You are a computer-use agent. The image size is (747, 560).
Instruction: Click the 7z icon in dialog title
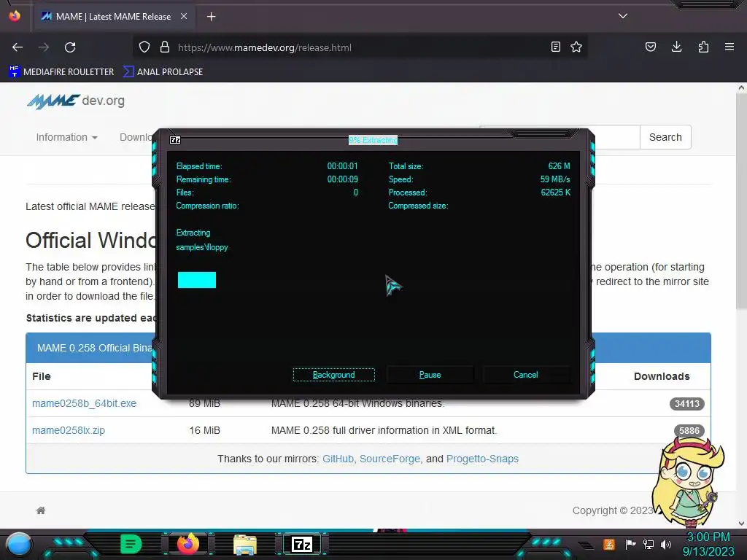point(175,140)
